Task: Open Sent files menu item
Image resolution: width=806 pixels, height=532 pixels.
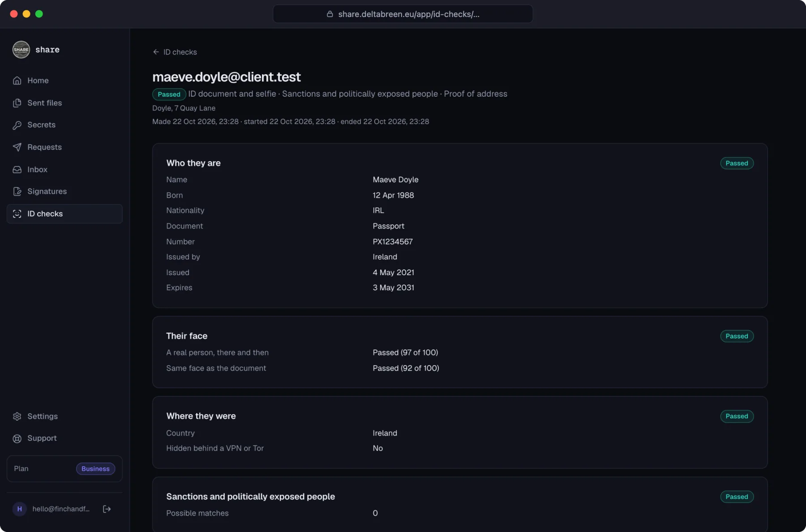Action: (x=64, y=103)
